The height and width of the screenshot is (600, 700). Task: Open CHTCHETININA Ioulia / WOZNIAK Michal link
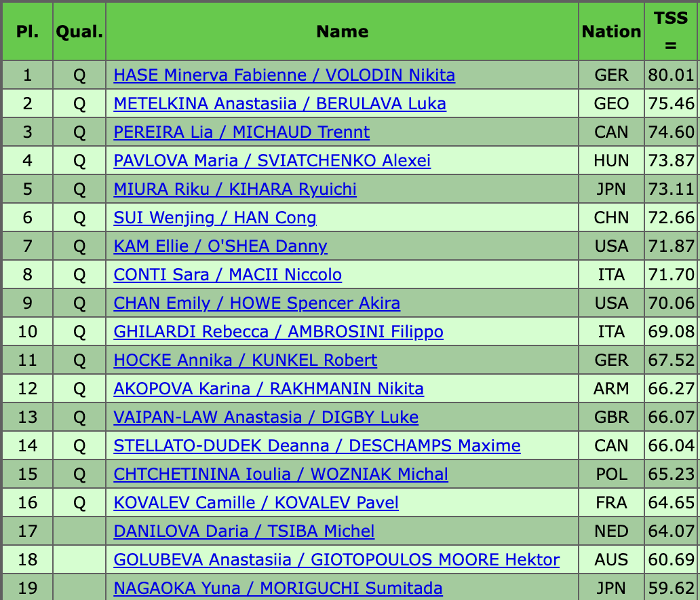coord(281,474)
